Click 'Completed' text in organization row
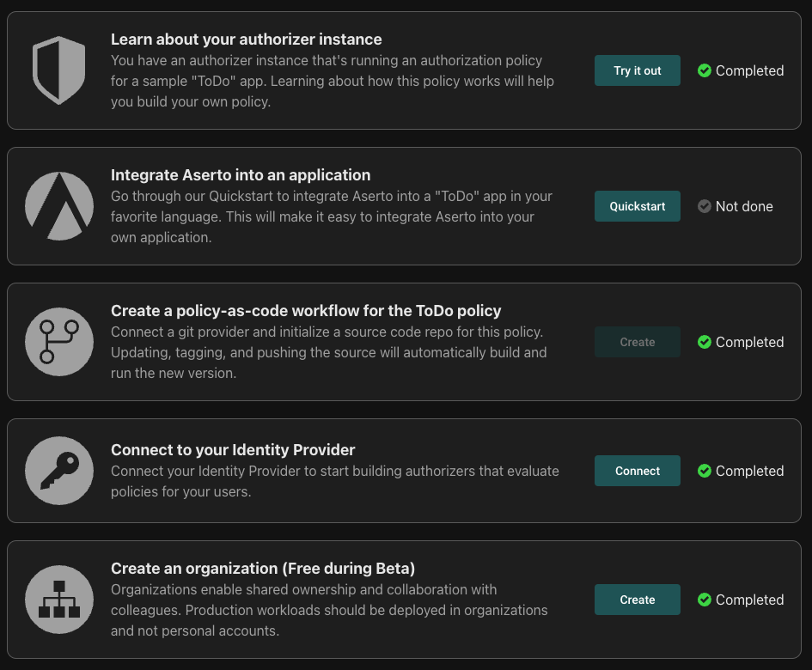Viewport: 812px width, 670px height. (x=749, y=600)
